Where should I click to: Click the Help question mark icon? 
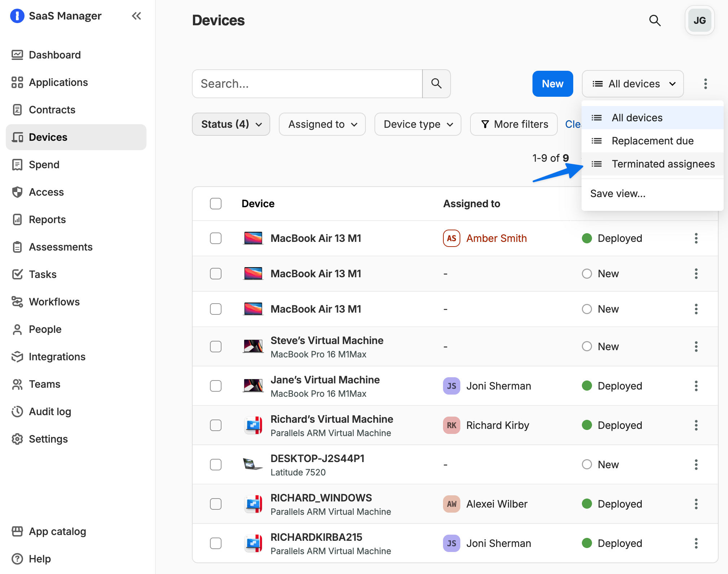17,559
